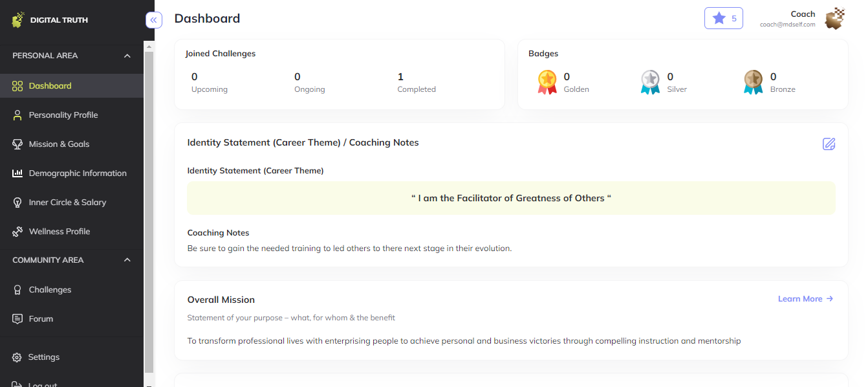Collapse the sidebar with double-chevron button
This screenshot has width=868, height=387.
coord(153,20)
